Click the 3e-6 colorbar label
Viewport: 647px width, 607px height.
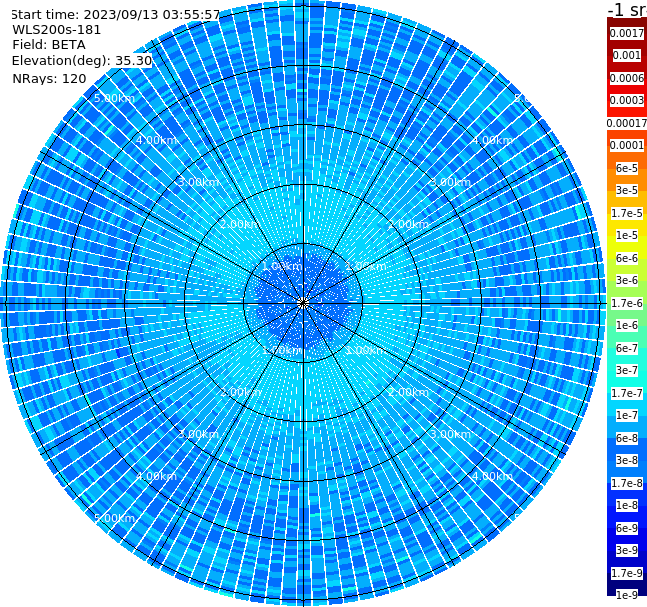627,280
